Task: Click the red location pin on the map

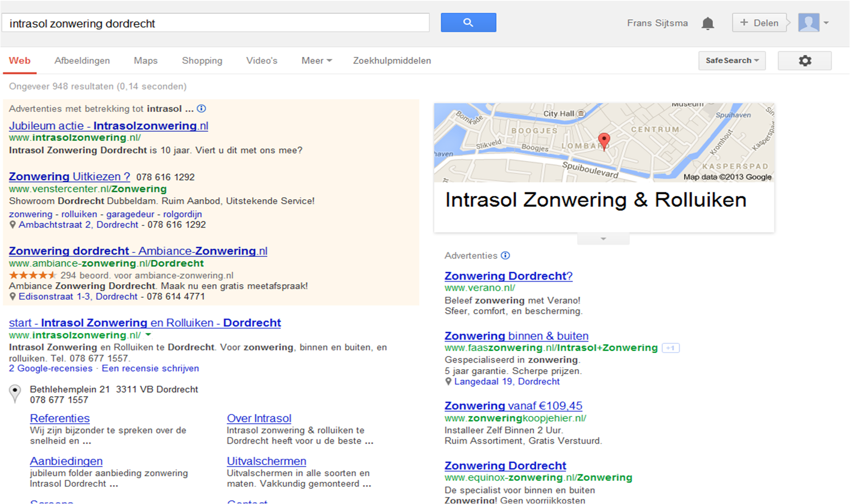Action: click(604, 141)
